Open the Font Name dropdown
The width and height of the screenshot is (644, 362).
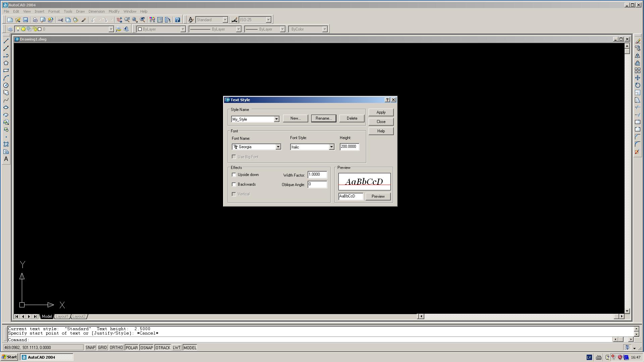278,147
